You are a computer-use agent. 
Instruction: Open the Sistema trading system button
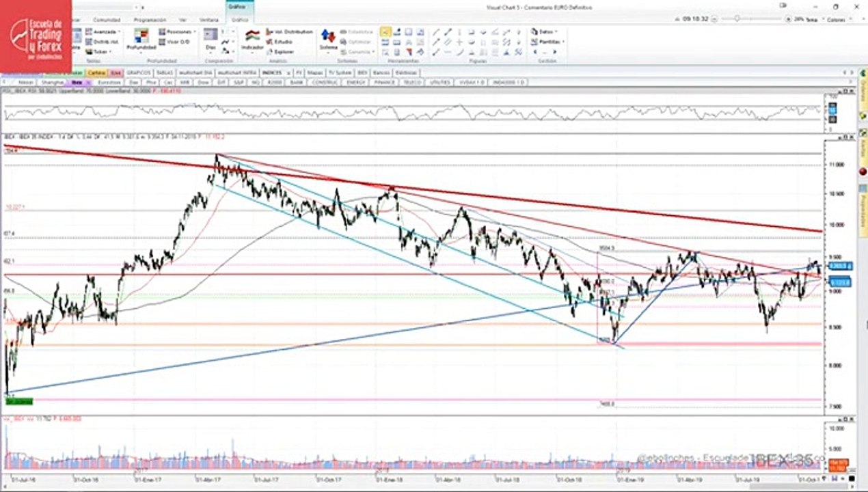pos(328,41)
